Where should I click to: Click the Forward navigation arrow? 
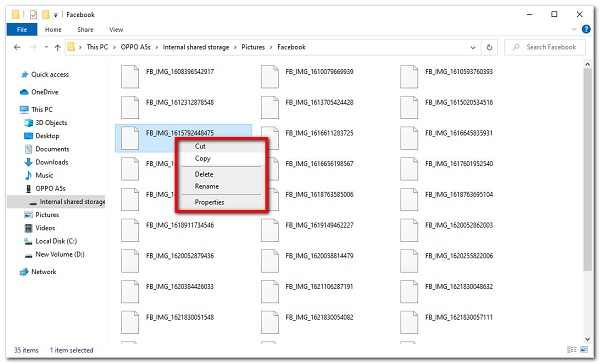(x=33, y=47)
